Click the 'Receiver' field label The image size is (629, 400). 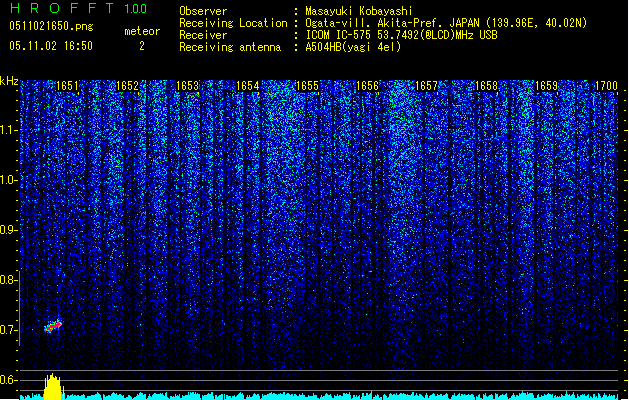point(203,35)
